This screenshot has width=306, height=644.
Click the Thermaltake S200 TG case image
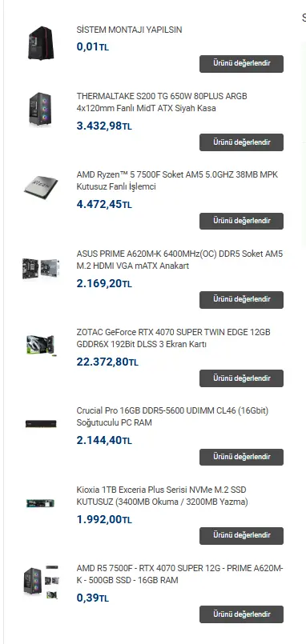pyautogui.click(x=41, y=109)
